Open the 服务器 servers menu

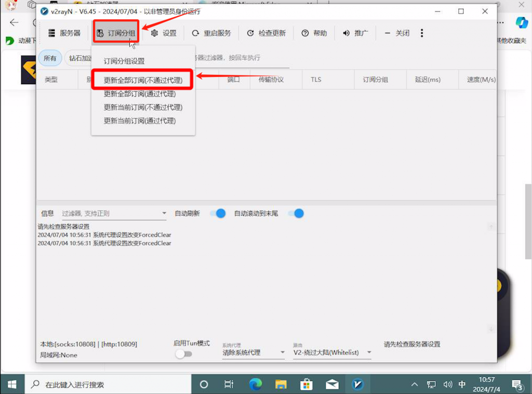click(64, 33)
